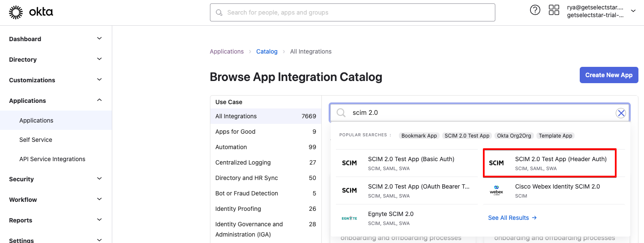
Task: Expand the Directory sidebar section
Action: coord(99,59)
